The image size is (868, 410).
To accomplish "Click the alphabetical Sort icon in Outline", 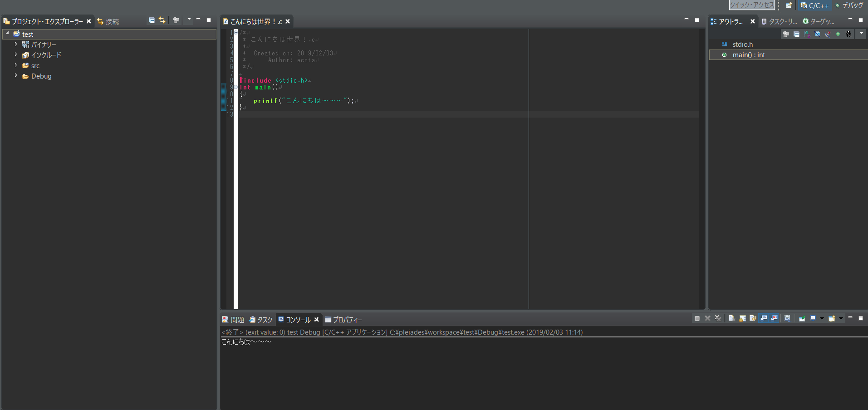I will point(807,34).
